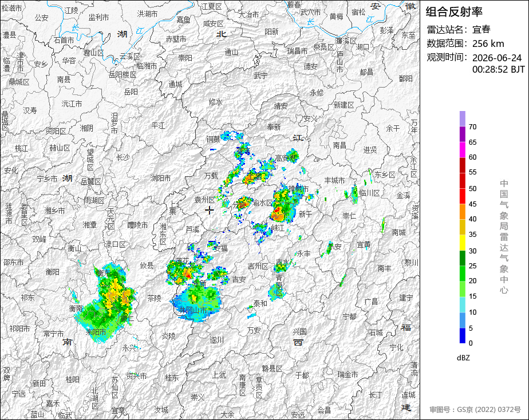Select the 丰城市 map label
529x420 pixels.
coord(334,180)
